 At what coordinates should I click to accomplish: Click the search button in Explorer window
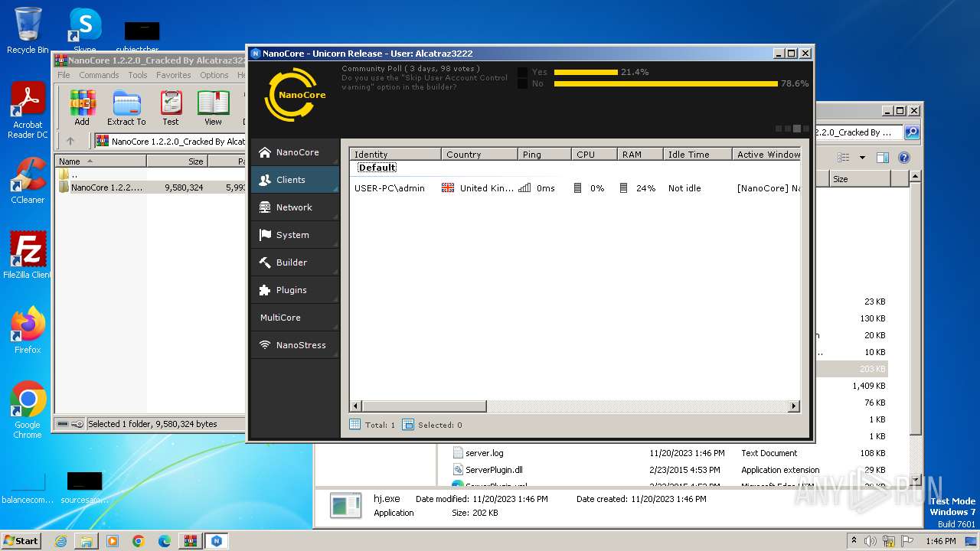pos(912,132)
